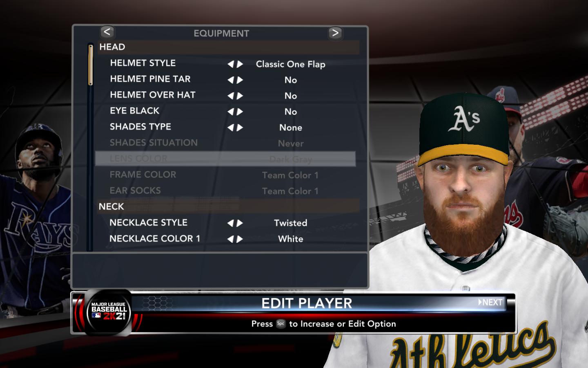Toggle Helmet Over Hat setting
The height and width of the screenshot is (368, 588).
pos(227,95)
